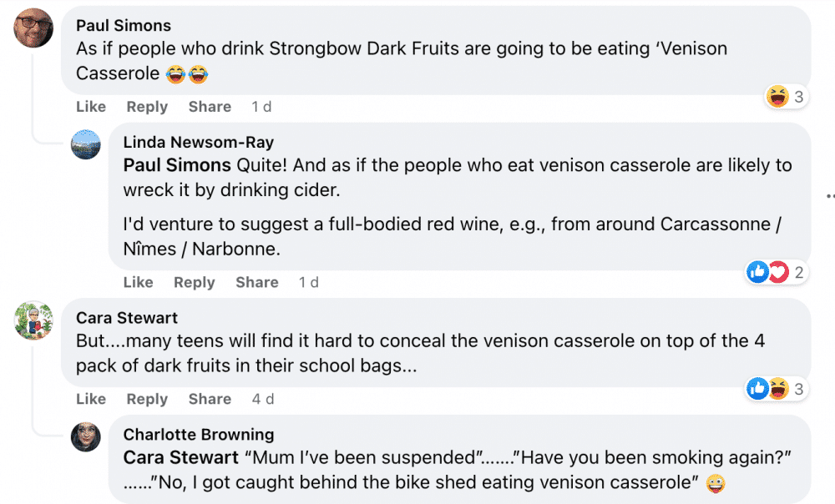835x504 pixels.
Task: Open the Cara Stewart mention in Charlotte's reply
Action: pyautogui.click(x=180, y=457)
